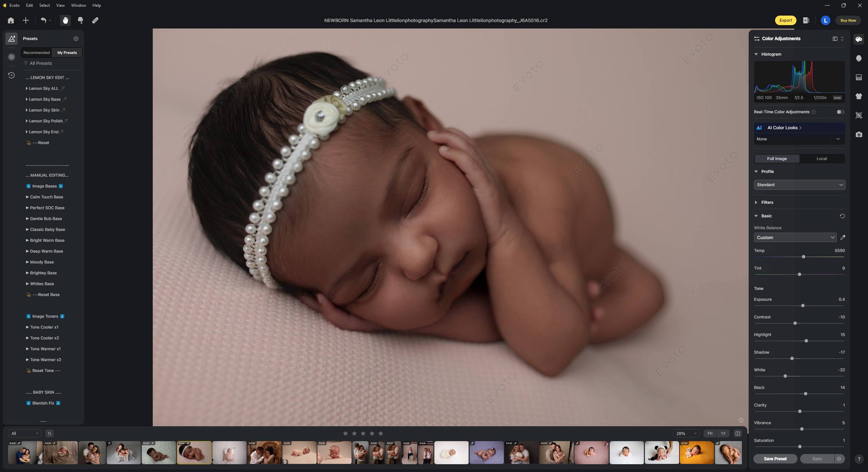Click the Undo arrow icon
Viewport: 868px width, 472px height.
point(43,20)
